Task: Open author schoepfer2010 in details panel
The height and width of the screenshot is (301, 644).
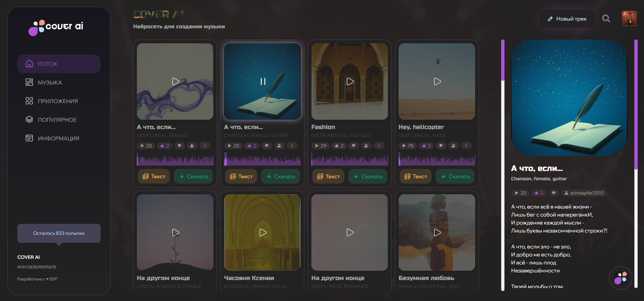Action: [x=584, y=193]
